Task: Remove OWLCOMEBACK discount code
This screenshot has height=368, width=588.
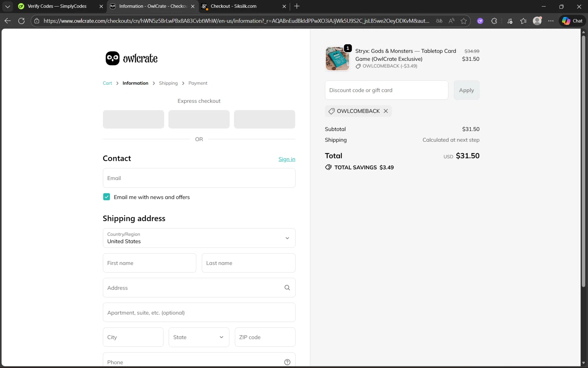Action: (386, 111)
